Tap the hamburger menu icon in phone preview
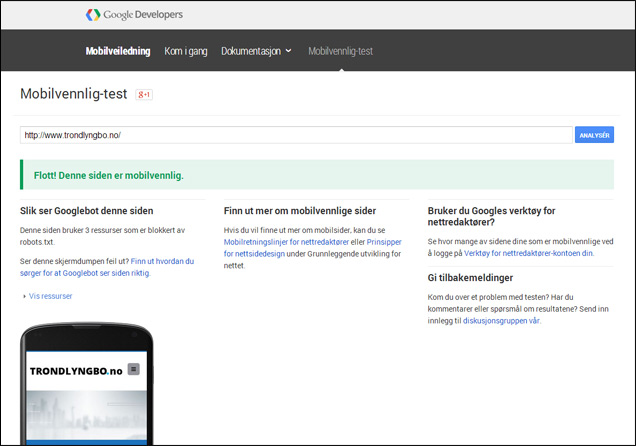Viewport: 636px width, 446px height. [x=134, y=369]
